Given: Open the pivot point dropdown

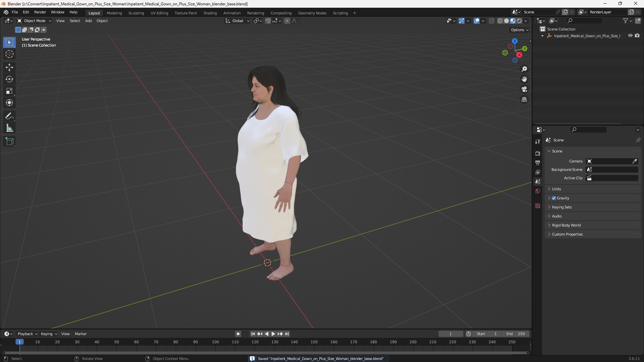Looking at the screenshot, I should click(x=258, y=21).
